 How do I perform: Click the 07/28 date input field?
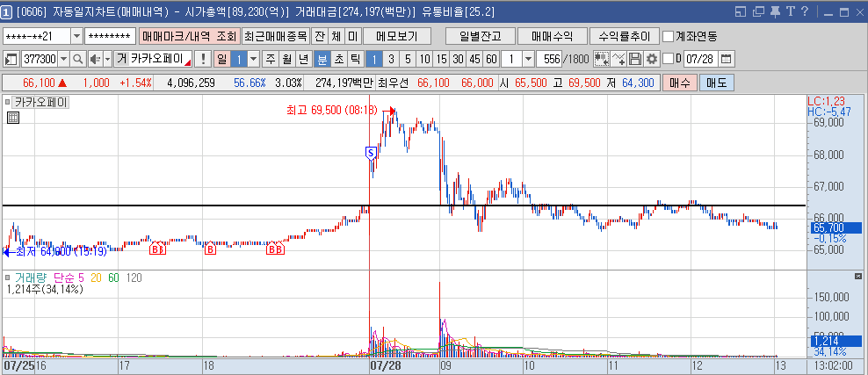(x=701, y=59)
